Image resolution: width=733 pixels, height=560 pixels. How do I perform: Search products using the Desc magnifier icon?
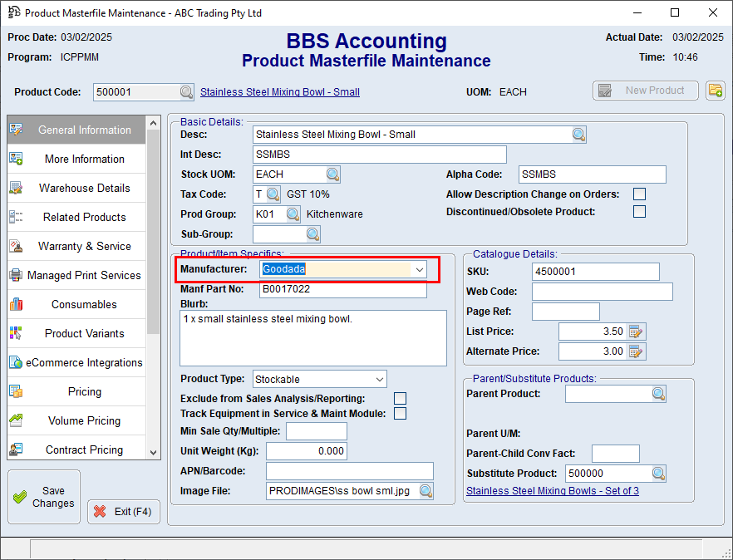(579, 134)
